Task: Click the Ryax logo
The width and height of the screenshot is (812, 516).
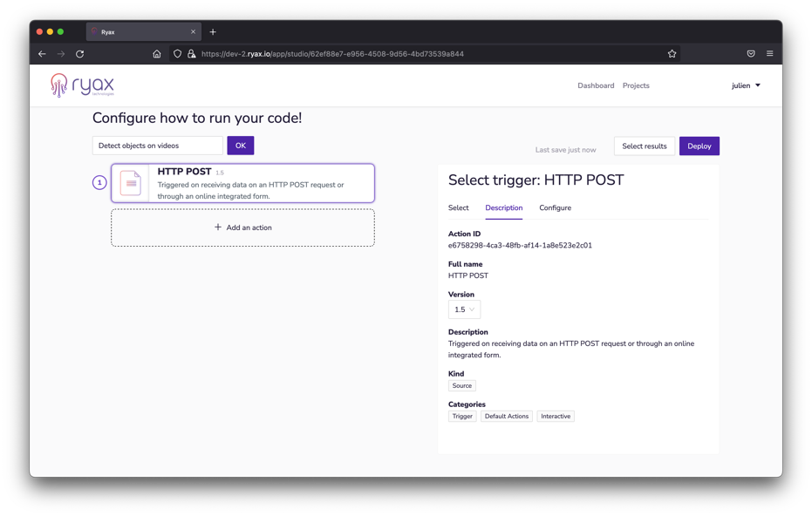Action: point(82,85)
